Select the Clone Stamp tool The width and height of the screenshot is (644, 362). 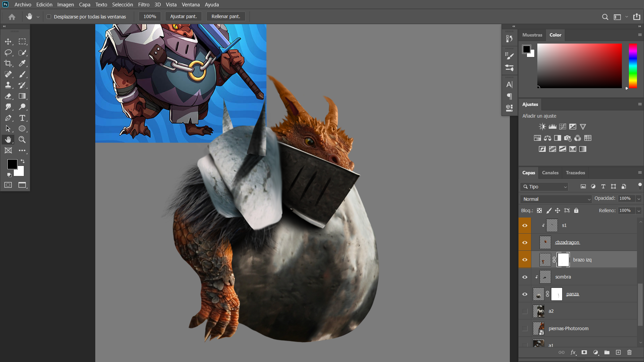pos(8,85)
